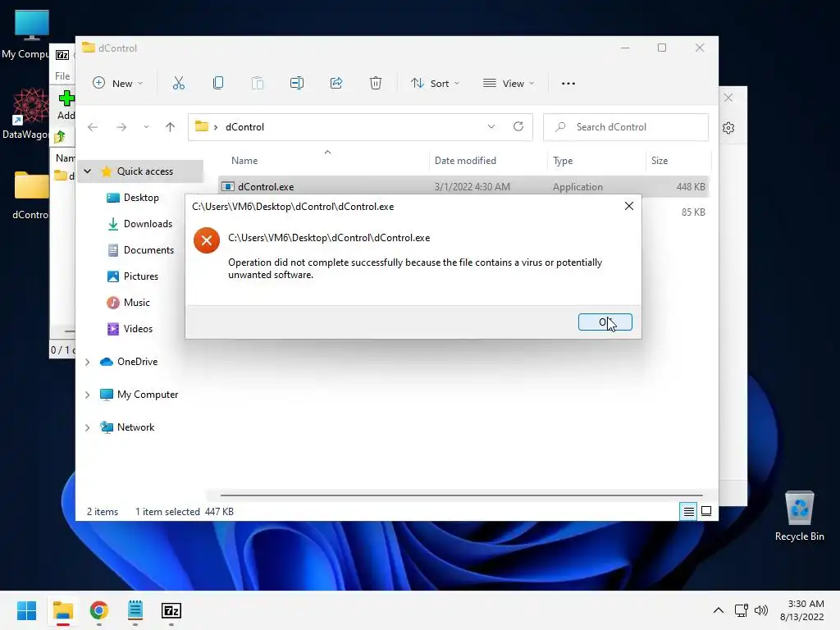840x630 pixels.
Task: Select DataWagon desktop shortcut
Action: (25, 114)
